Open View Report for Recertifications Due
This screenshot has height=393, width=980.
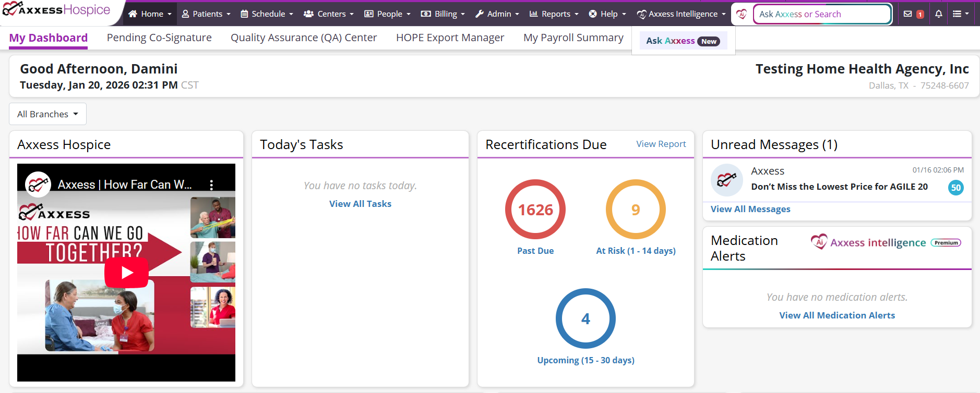click(x=661, y=144)
